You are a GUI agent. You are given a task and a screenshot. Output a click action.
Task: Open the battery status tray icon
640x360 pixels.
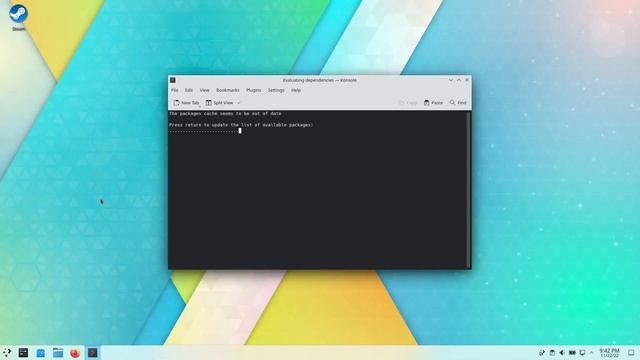[x=572, y=353]
